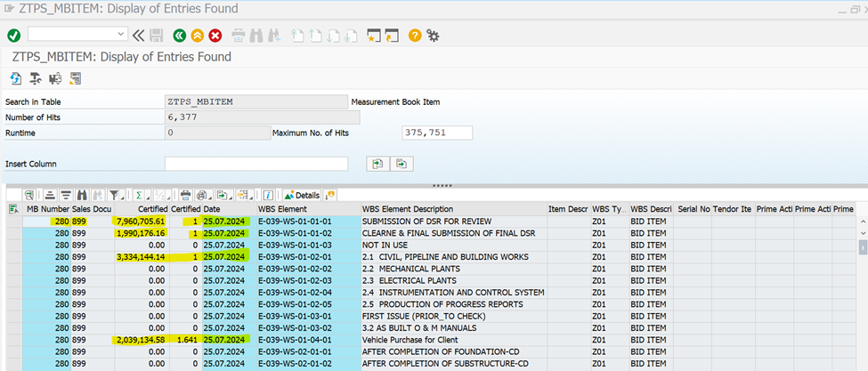
Task: Click the first Insert Column button
Action: click(x=377, y=164)
